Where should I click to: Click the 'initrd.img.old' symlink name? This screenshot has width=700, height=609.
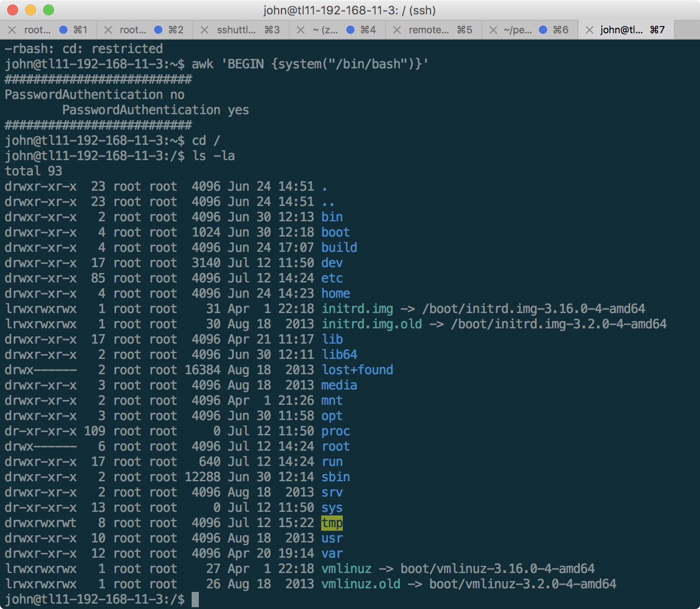372,324
